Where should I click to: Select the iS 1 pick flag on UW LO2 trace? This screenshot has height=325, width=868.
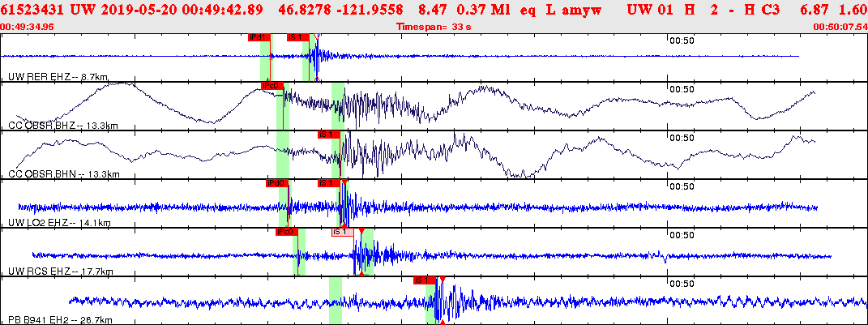coord(329,183)
